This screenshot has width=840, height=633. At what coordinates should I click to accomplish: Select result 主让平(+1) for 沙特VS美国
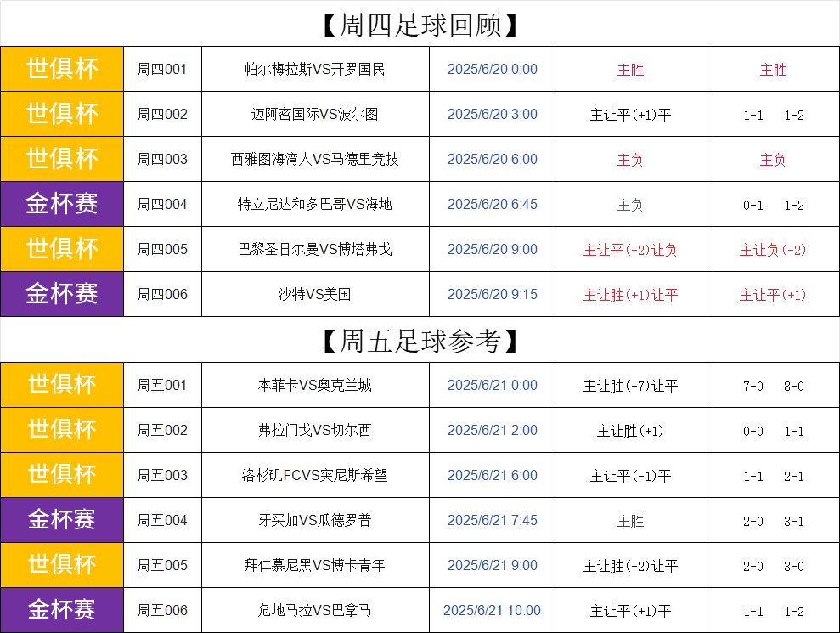point(773,295)
